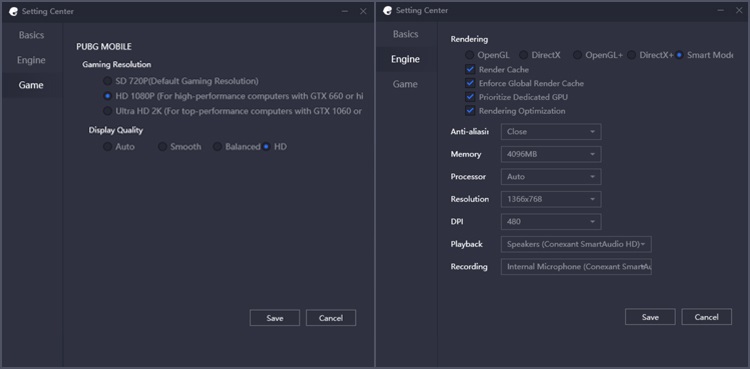The width and height of the screenshot is (750, 369).
Task: Switch to Basics tab in right window
Action: (x=406, y=34)
